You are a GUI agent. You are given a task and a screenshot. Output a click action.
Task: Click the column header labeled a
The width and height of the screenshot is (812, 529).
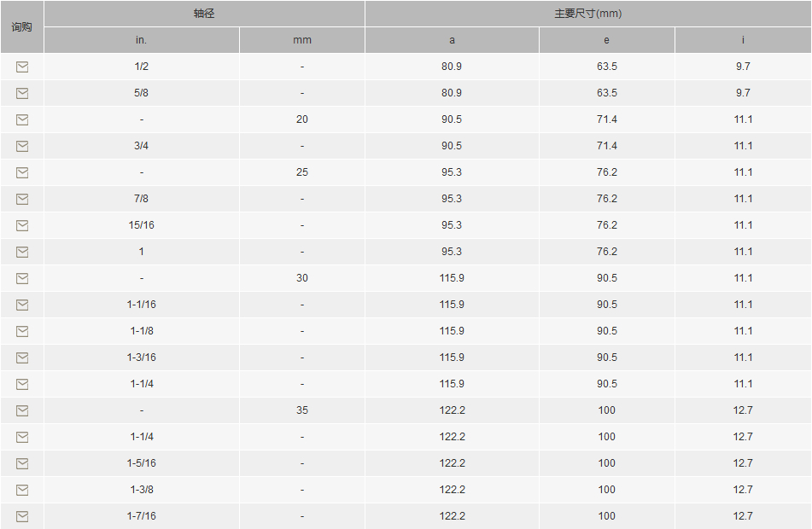coord(452,40)
